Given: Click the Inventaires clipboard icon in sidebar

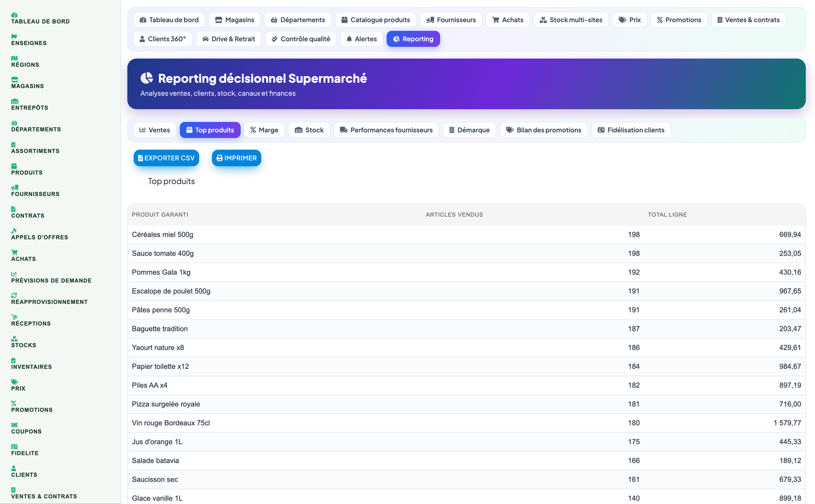Looking at the screenshot, I should coord(14,360).
